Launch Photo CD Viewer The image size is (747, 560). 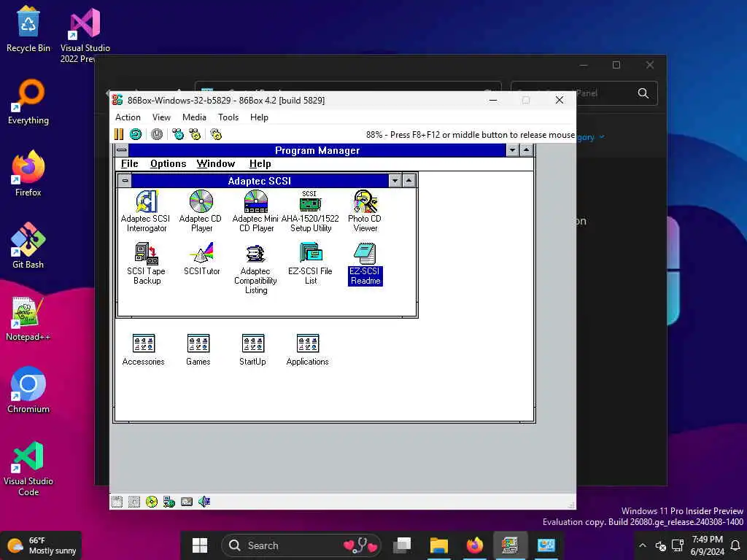pos(365,211)
